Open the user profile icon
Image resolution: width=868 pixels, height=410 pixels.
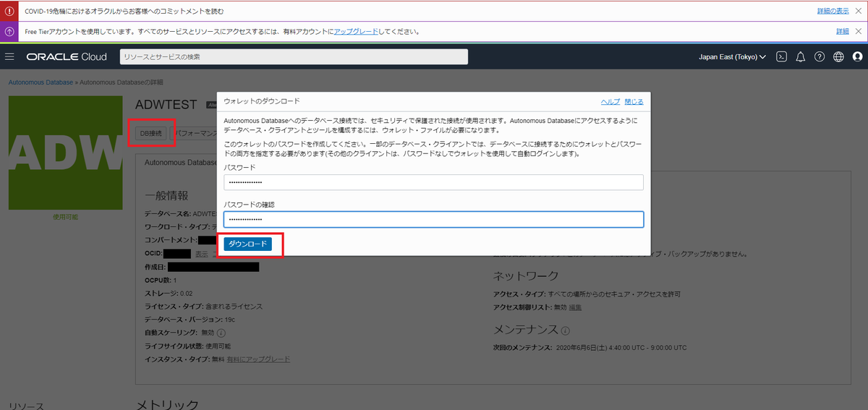858,56
